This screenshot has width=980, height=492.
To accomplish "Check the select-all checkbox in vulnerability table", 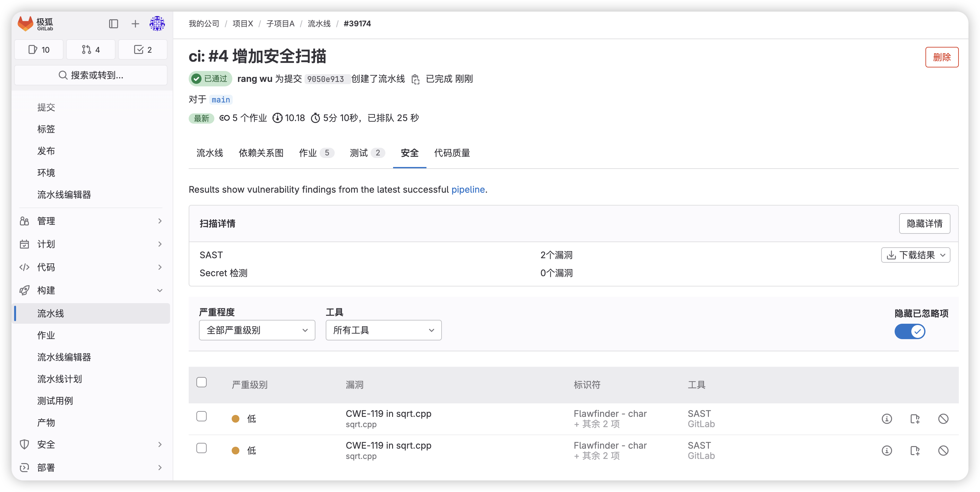I will (202, 382).
